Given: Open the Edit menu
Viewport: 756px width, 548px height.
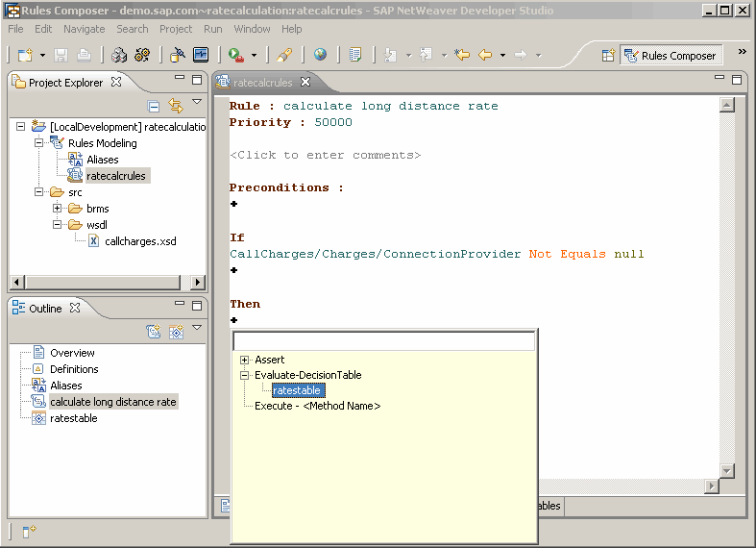Looking at the screenshot, I should pyautogui.click(x=43, y=29).
